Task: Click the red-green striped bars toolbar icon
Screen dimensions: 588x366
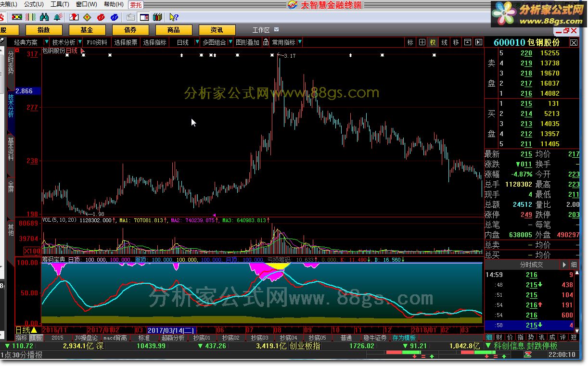Action: (x=30, y=17)
